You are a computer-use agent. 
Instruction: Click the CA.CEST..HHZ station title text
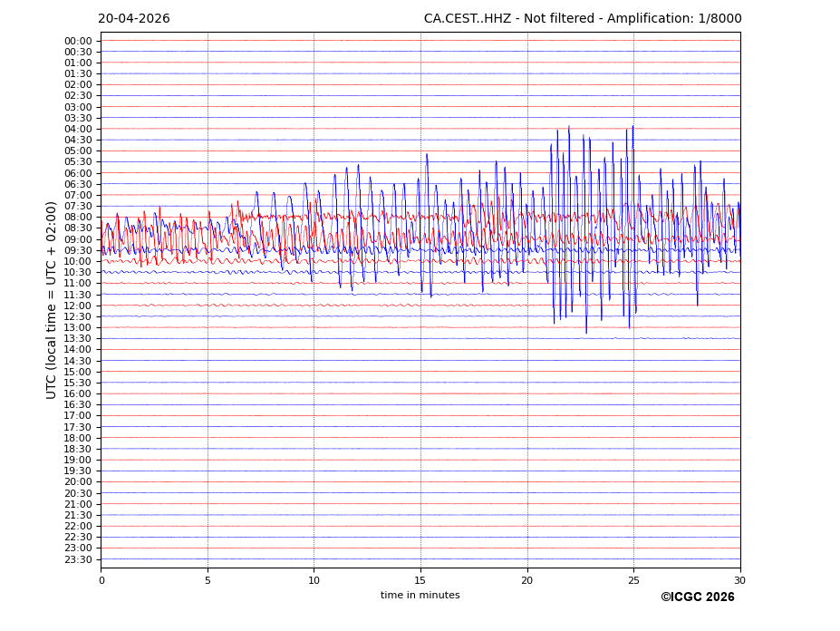pyautogui.click(x=583, y=19)
